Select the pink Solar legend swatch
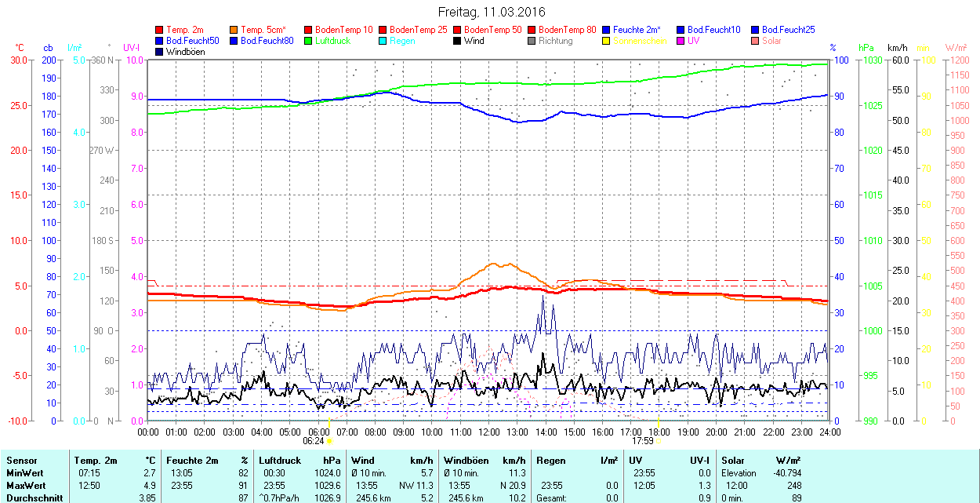980x503 pixels. tap(755, 41)
